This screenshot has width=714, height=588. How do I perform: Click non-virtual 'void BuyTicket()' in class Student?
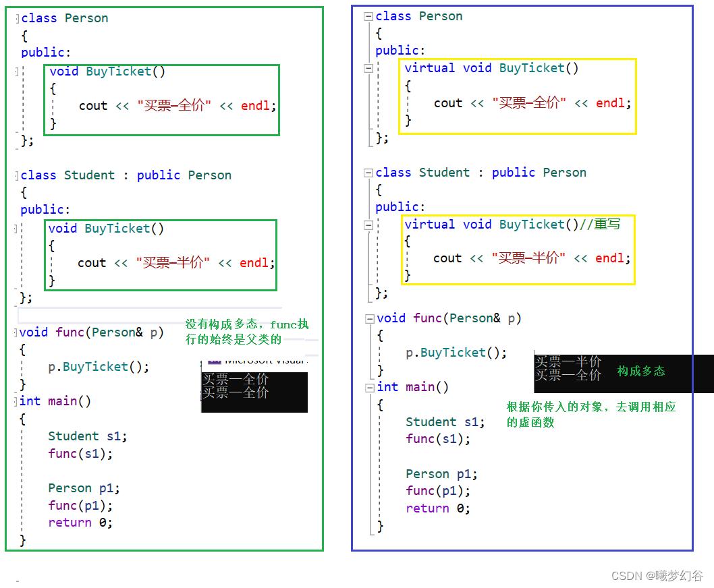click(x=106, y=229)
